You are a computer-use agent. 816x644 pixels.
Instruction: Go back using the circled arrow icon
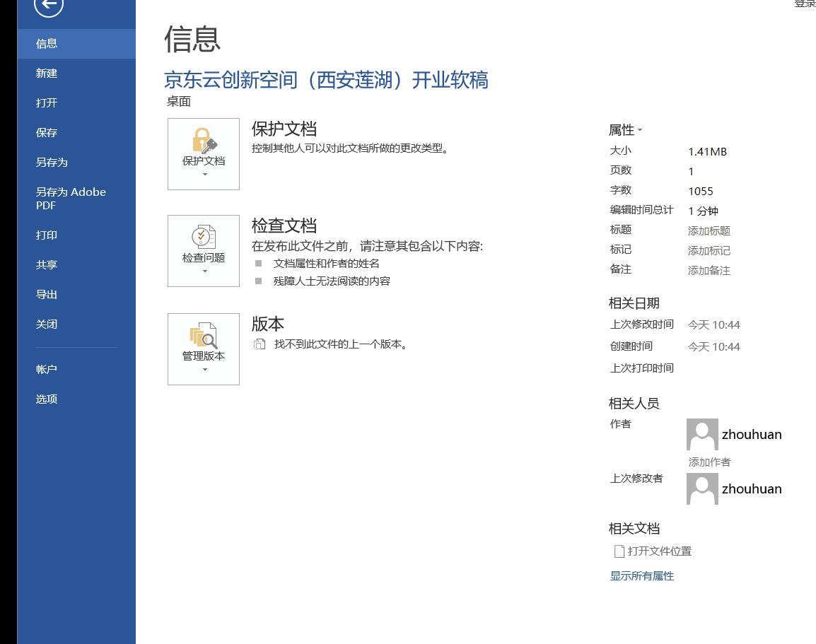(49, 4)
